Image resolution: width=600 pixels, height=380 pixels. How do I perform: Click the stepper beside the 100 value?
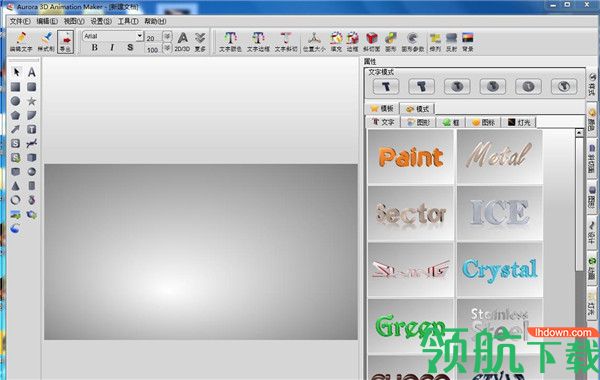pyautogui.click(x=167, y=48)
